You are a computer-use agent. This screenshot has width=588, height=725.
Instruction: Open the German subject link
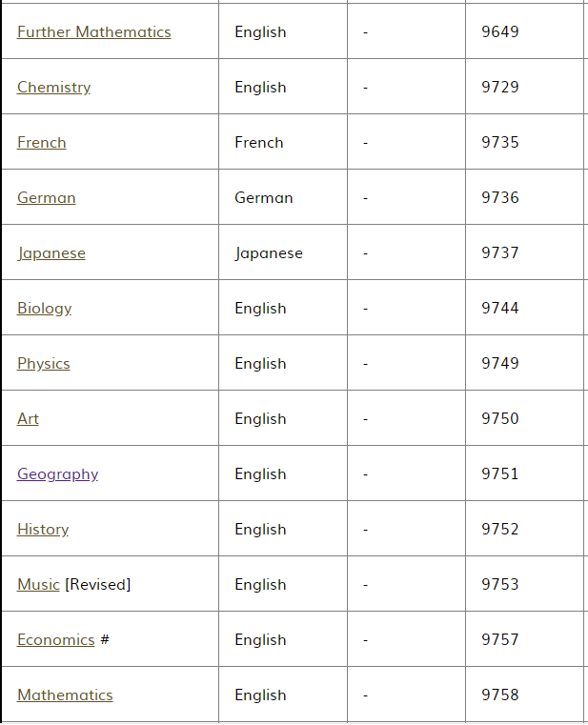(47, 198)
